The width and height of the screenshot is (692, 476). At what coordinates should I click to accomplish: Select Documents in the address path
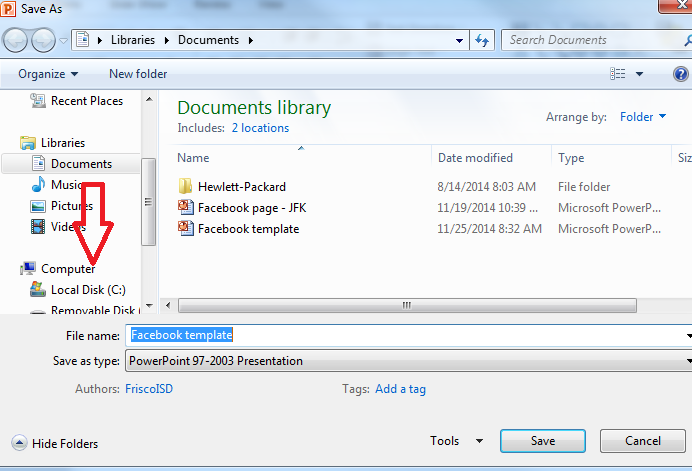click(x=208, y=40)
